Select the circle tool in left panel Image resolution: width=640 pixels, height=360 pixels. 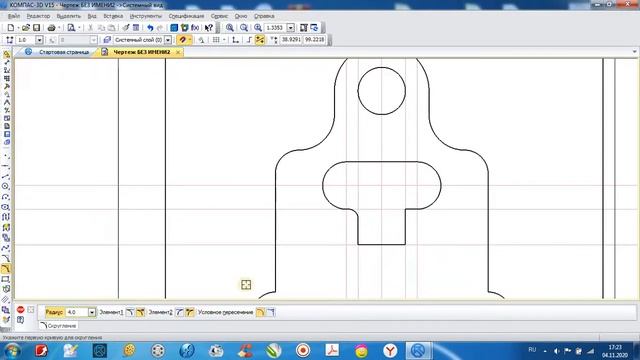(x=6, y=186)
